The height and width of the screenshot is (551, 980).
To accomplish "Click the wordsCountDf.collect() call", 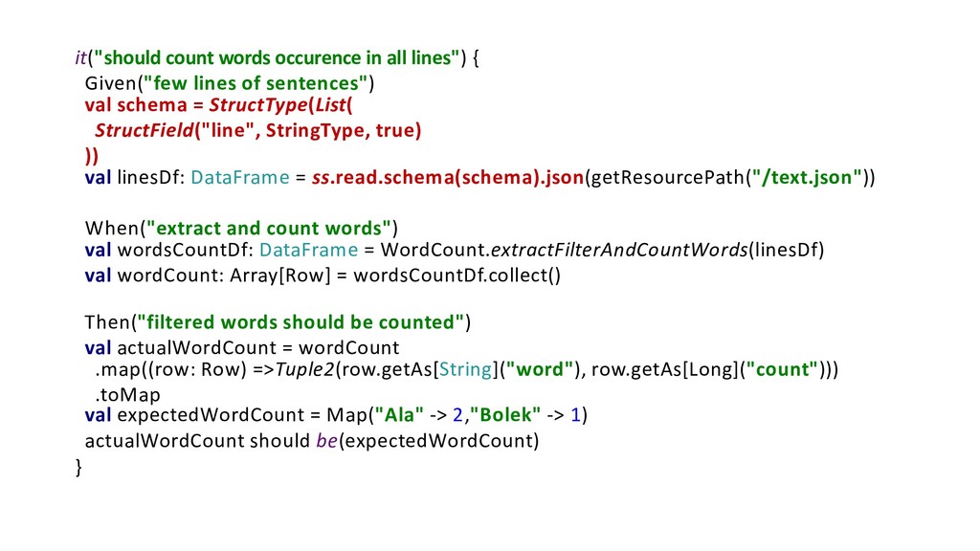I will (x=457, y=275).
